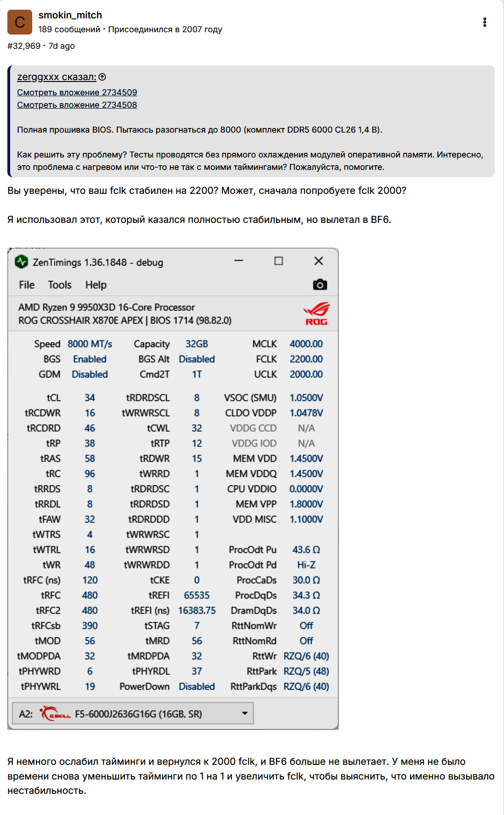Open link Смотреть вложение 2734508
The height and width of the screenshot is (815, 504).
point(77,105)
